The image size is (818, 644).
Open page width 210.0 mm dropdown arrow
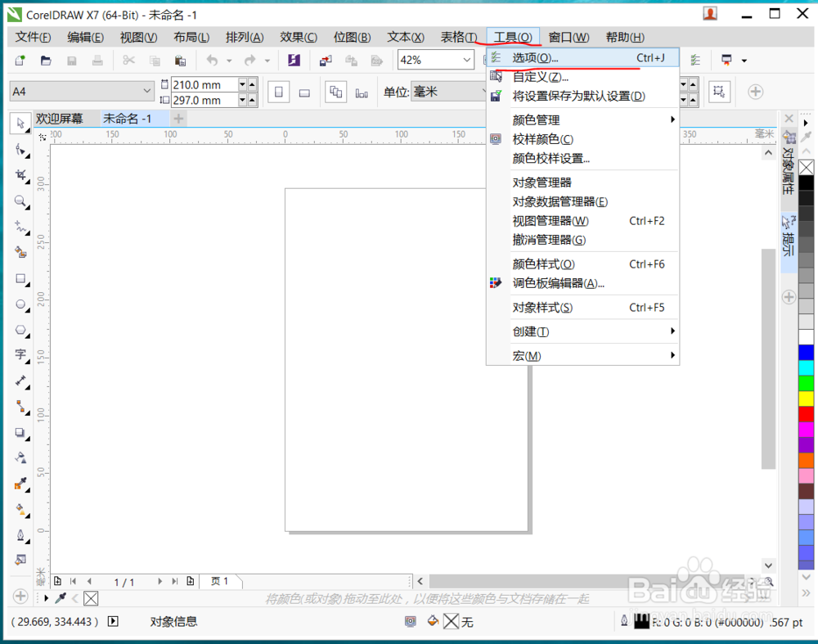click(243, 84)
